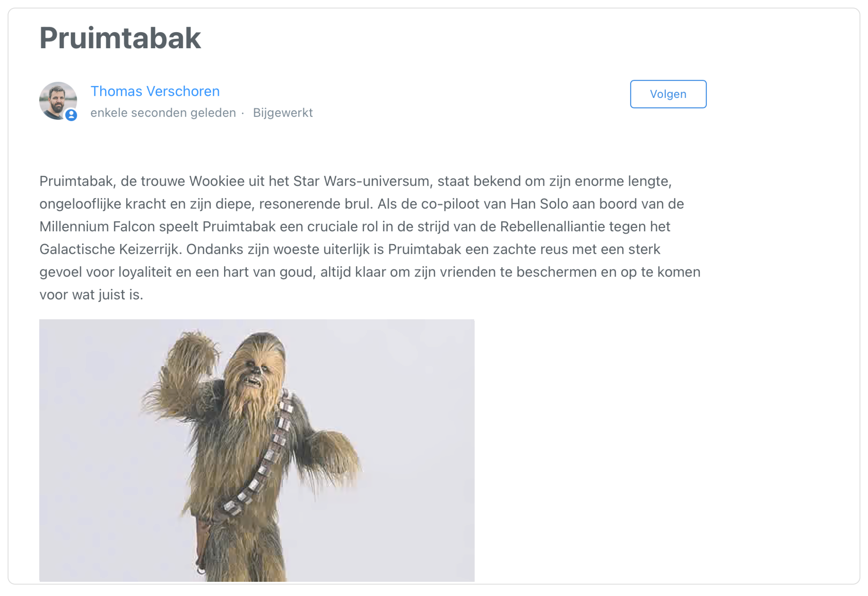Click the blue user badge on avatar
The height and width of the screenshot is (596, 868).
click(71, 115)
